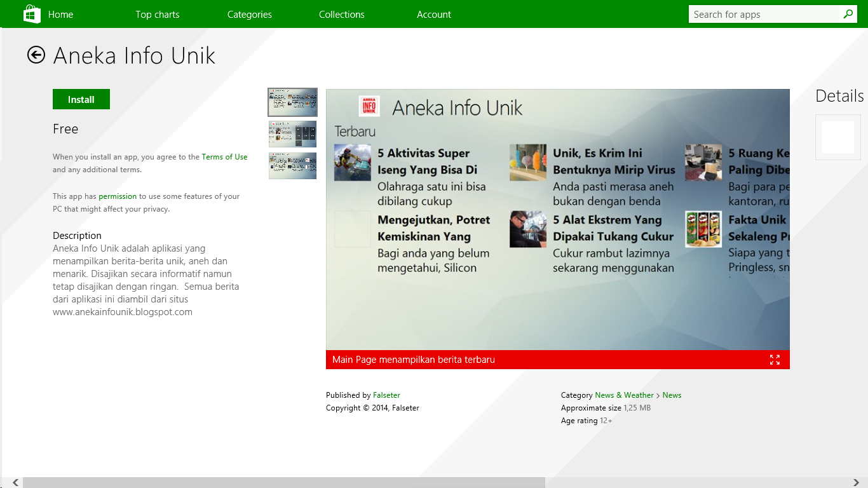868x488 pixels.
Task: Click the main app screenshot preview
Action: [558, 219]
